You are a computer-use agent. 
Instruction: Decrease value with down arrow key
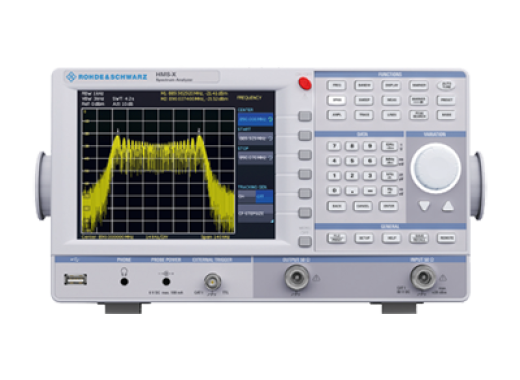(424, 206)
